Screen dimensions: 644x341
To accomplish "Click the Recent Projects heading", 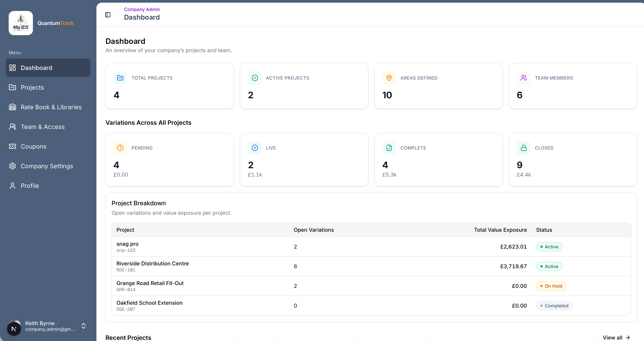I will pos(128,338).
